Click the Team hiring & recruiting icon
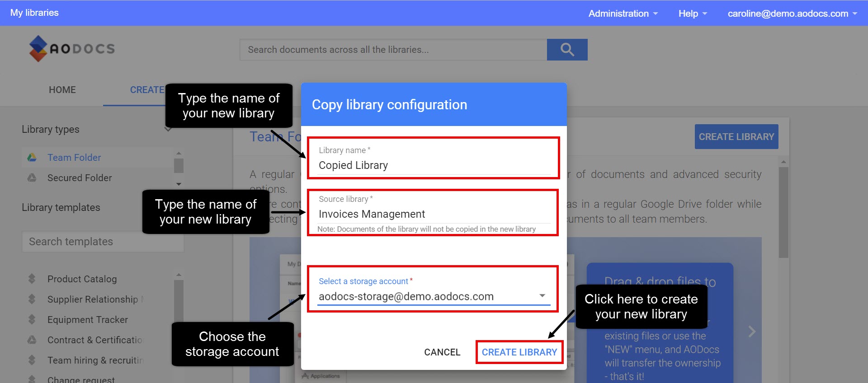Screen dimensions: 868x383 click(x=32, y=360)
